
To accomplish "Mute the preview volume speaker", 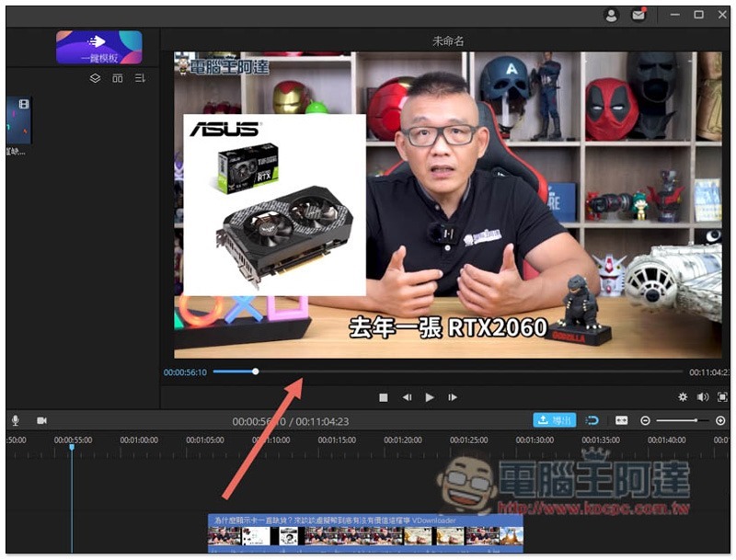I will click(x=703, y=397).
